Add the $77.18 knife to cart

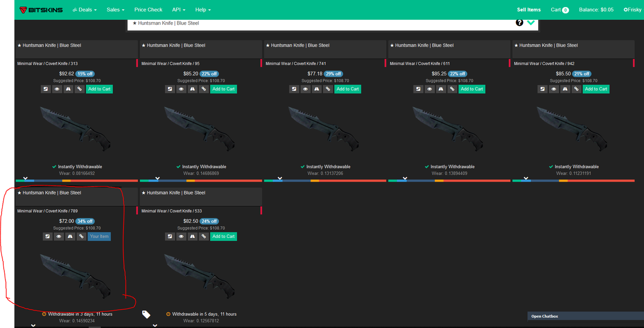coord(347,89)
